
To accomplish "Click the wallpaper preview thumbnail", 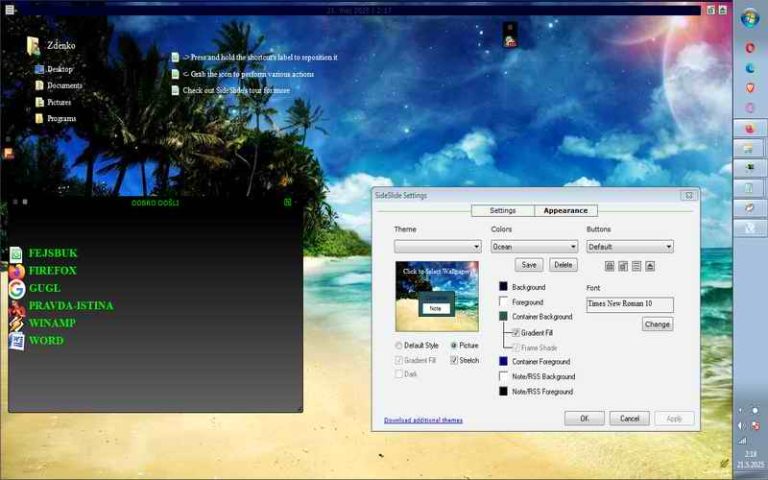I will coord(436,296).
